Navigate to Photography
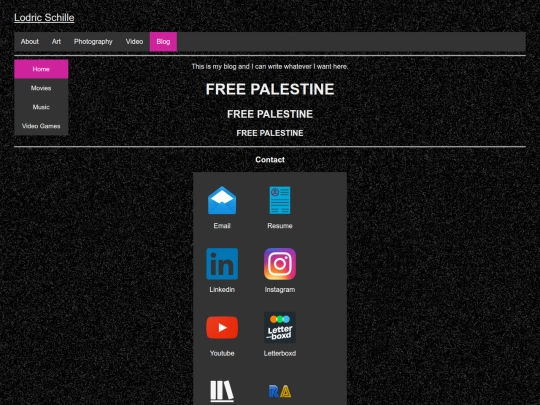The image size is (540, 405). point(93,42)
